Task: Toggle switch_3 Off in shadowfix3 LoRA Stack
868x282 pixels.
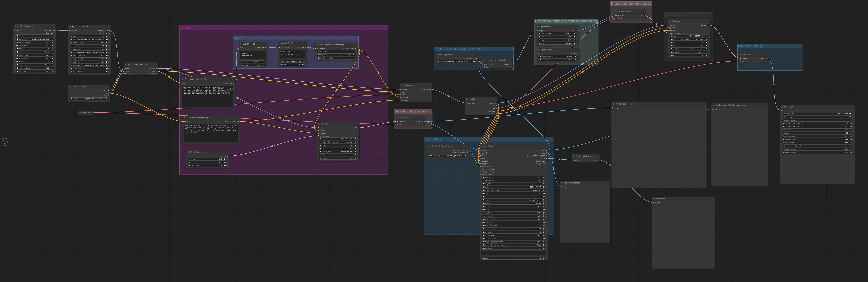Action: click(35, 62)
